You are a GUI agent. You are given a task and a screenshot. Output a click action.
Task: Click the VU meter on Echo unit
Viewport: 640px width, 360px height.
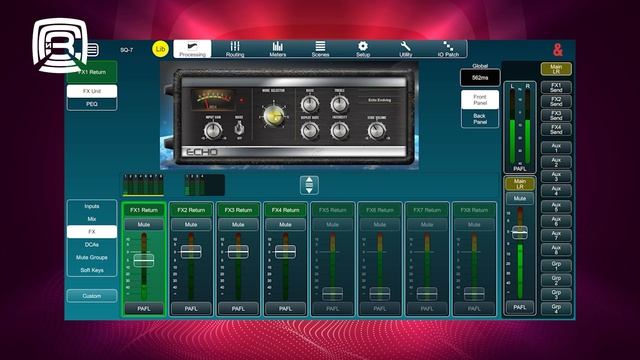click(x=213, y=100)
